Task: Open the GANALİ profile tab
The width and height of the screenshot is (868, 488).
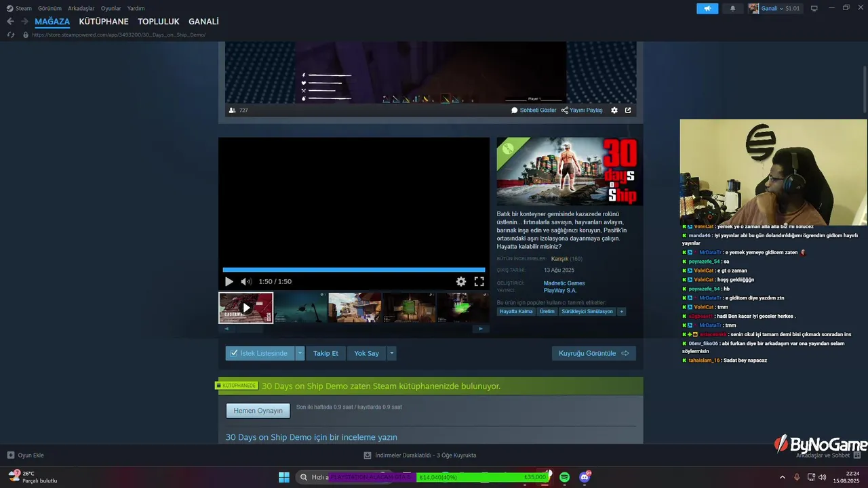Action: click(x=203, y=22)
